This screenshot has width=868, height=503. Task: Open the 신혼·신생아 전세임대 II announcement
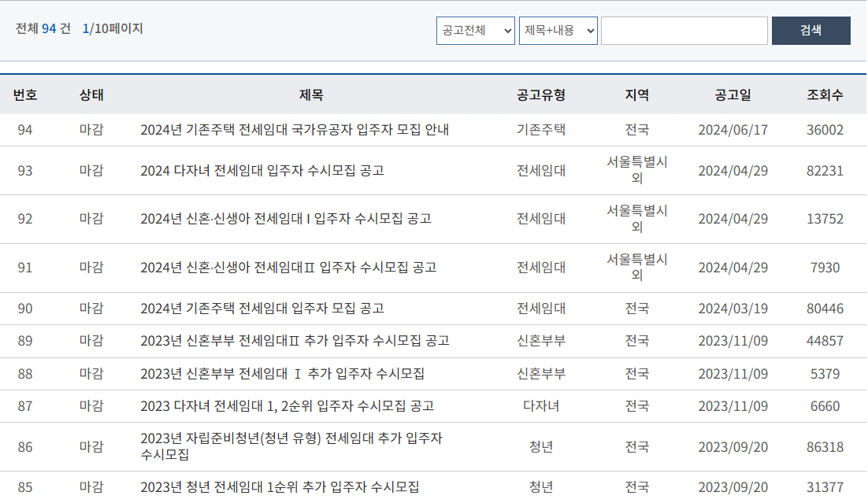coord(290,268)
